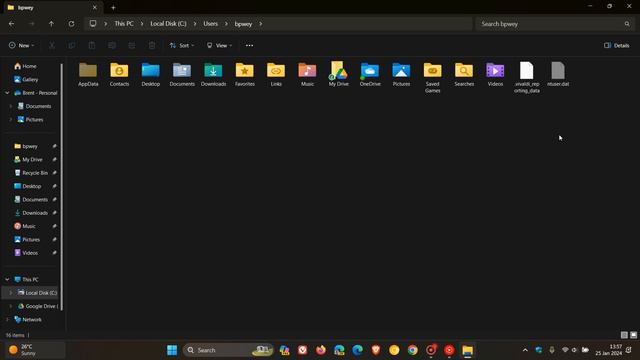Image resolution: width=640 pixels, height=360 pixels.
Task: Click the Copy toolbar icon
Action: pos(72,45)
